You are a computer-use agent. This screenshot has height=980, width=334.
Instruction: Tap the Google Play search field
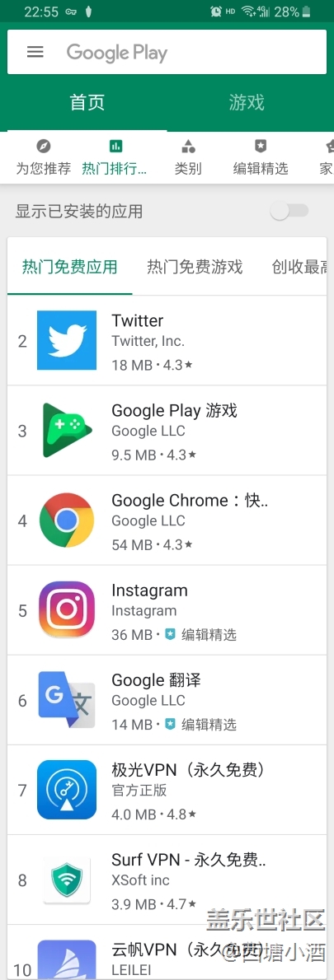click(x=167, y=52)
